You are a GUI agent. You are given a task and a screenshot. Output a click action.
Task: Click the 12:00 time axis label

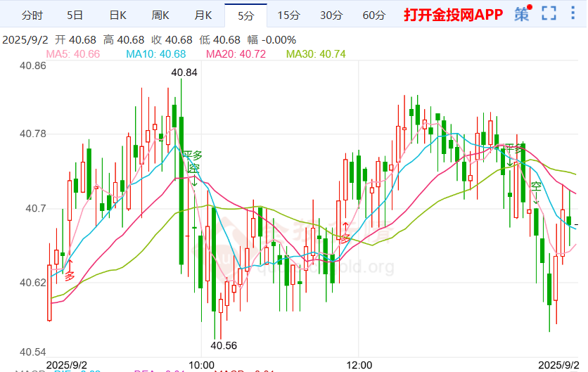pos(359,365)
